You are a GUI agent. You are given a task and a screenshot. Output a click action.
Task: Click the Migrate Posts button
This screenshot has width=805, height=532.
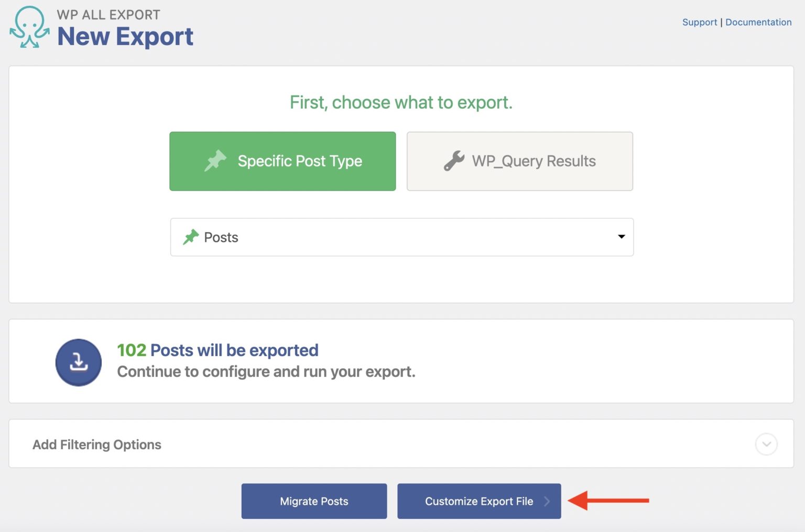pyautogui.click(x=313, y=501)
